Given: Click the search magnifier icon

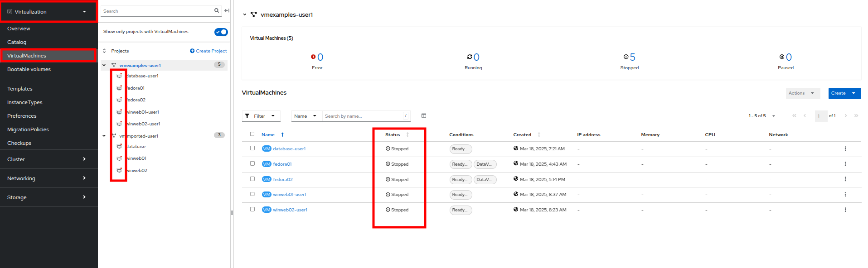Looking at the screenshot, I should pyautogui.click(x=217, y=11).
